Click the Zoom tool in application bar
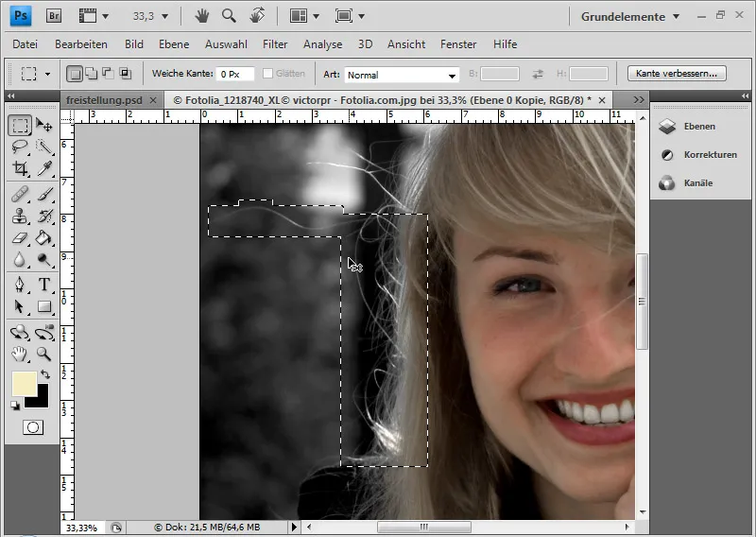 [x=229, y=16]
